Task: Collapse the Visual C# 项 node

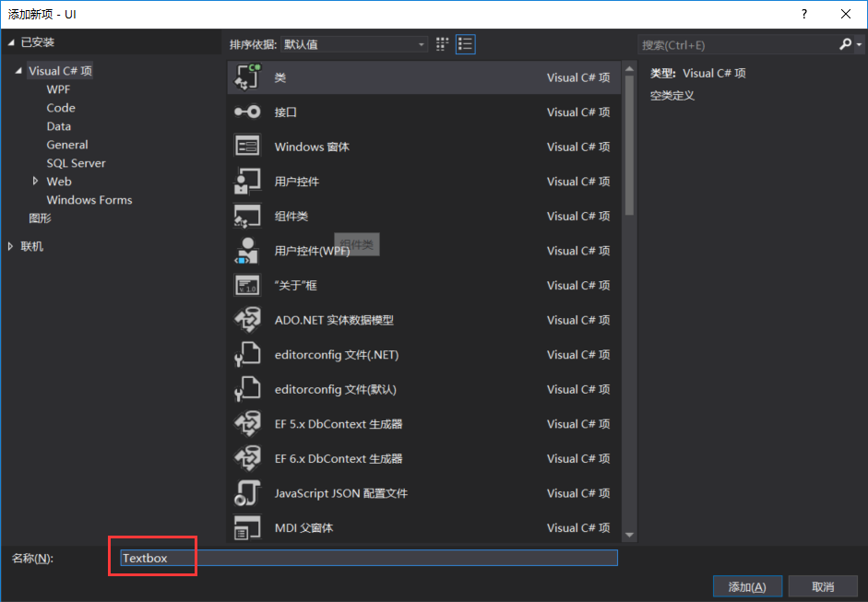Action: (20, 70)
